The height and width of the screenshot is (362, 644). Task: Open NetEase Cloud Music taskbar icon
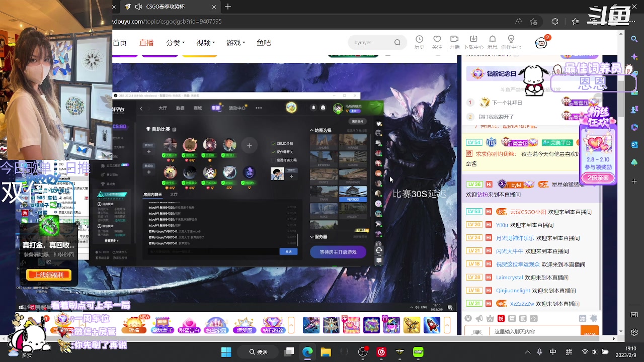click(381, 352)
